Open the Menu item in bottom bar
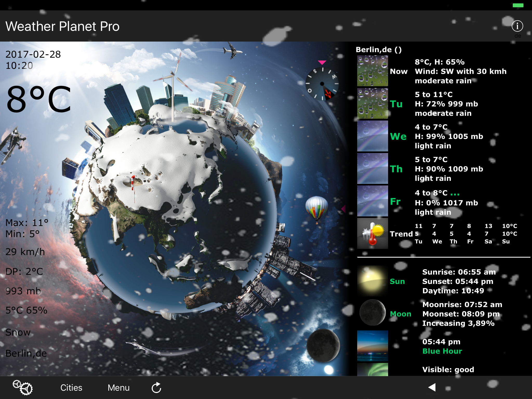This screenshot has height=399, width=532. 118,388
